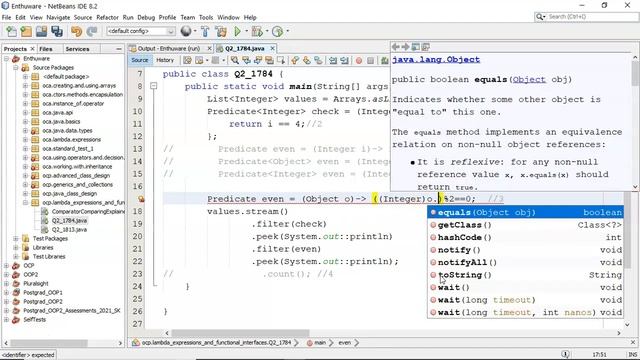Open the Tools menu
640x360 pixels.
(x=206, y=18)
